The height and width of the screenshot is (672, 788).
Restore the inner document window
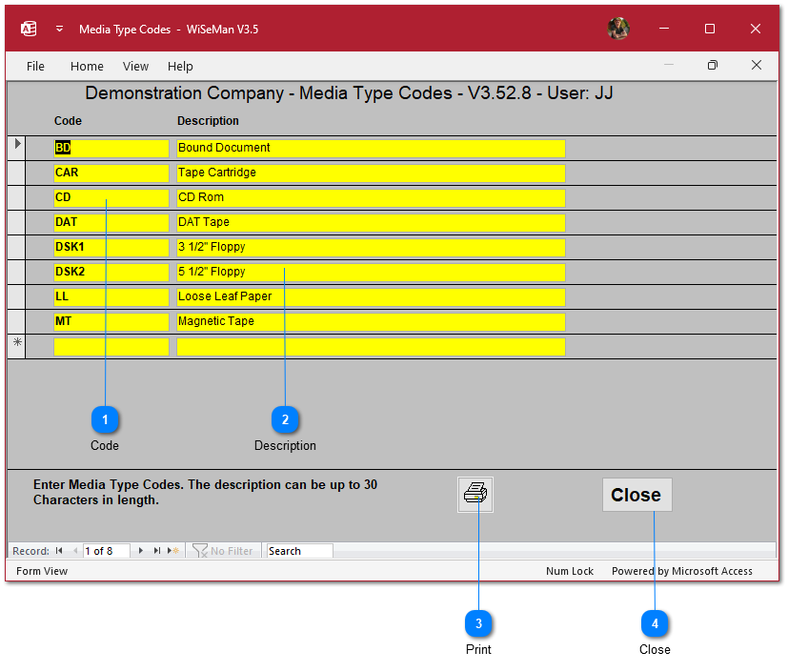712,66
